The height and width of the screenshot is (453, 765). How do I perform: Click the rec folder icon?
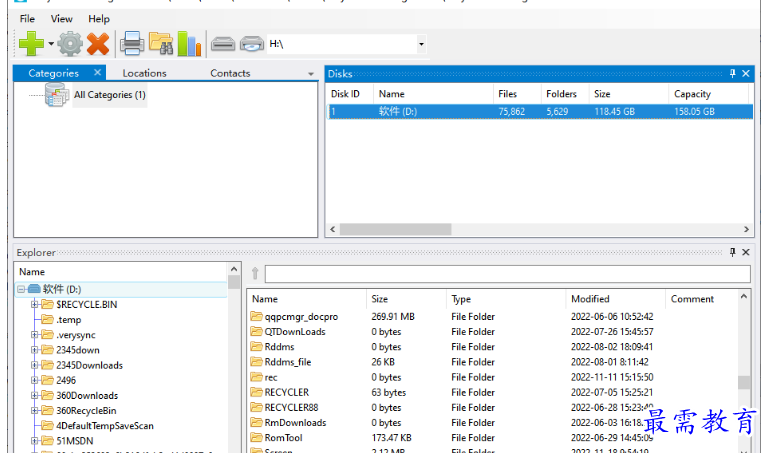point(257,376)
